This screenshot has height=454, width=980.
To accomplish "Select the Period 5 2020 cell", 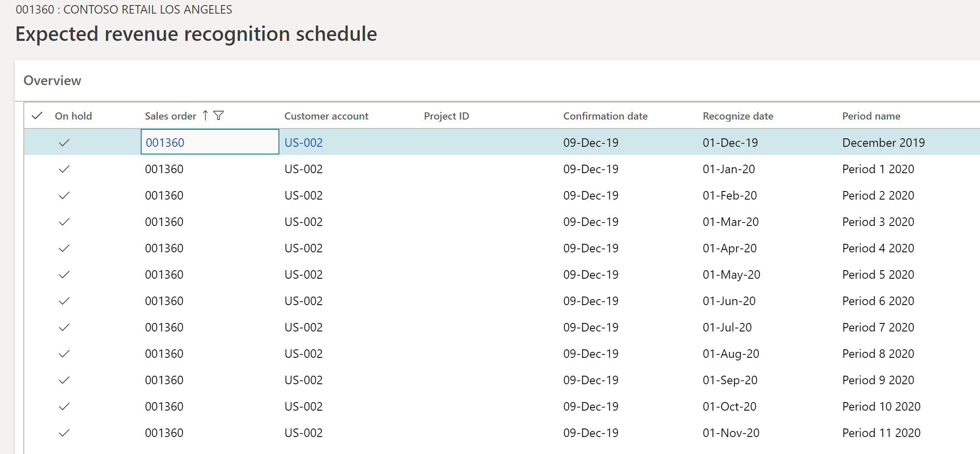I will click(878, 274).
